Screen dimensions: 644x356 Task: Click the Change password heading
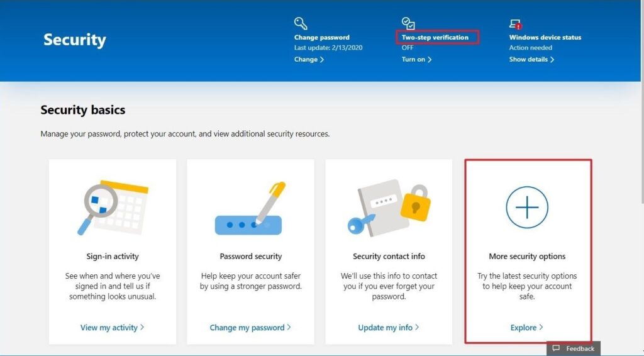(321, 37)
